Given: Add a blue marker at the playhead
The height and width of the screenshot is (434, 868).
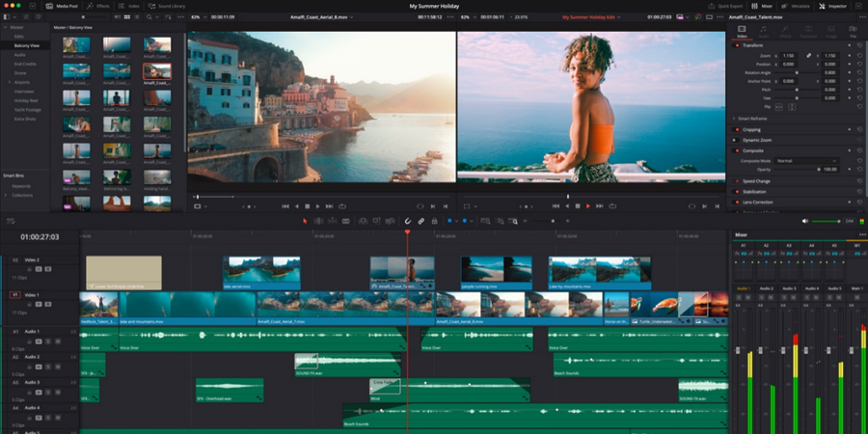Looking at the screenshot, I should [x=465, y=221].
